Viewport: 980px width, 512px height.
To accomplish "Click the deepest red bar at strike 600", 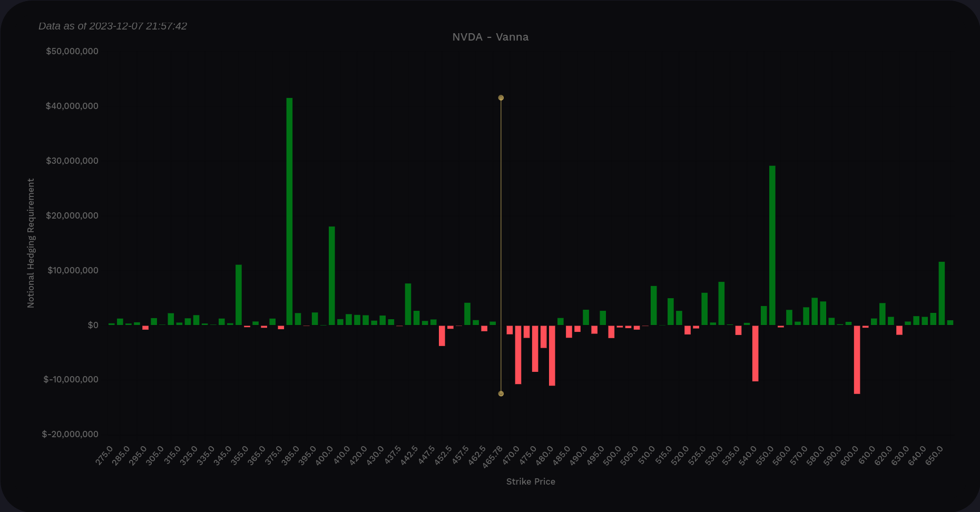I will click(857, 359).
